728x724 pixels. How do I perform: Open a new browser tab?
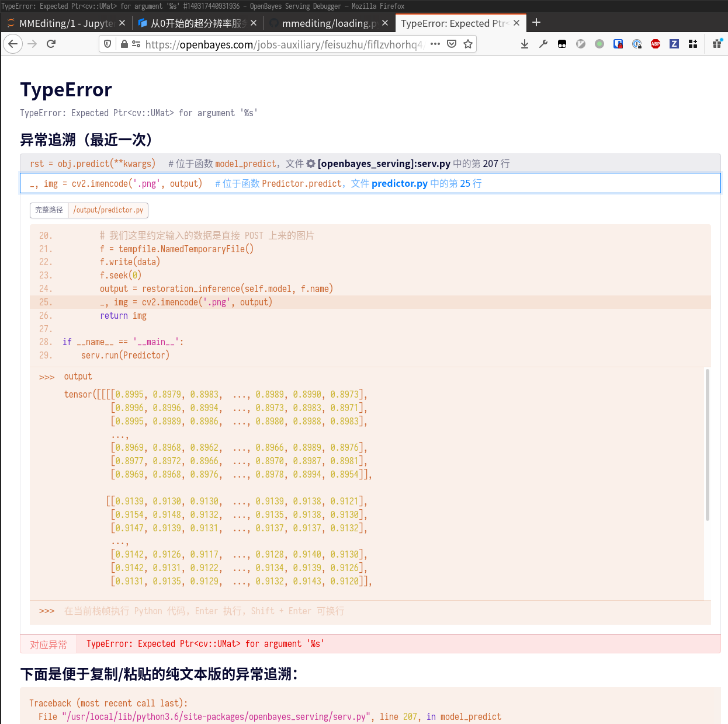point(536,23)
